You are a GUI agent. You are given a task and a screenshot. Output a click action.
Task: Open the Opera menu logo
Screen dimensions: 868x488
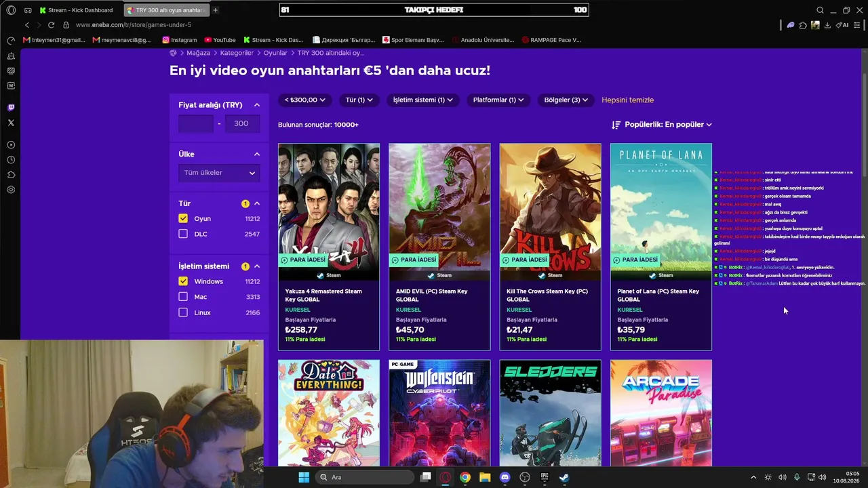click(11, 10)
